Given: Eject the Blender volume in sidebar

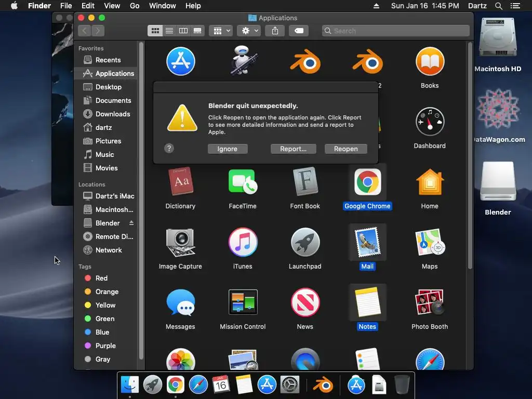Looking at the screenshot, I should click(131, 223).
